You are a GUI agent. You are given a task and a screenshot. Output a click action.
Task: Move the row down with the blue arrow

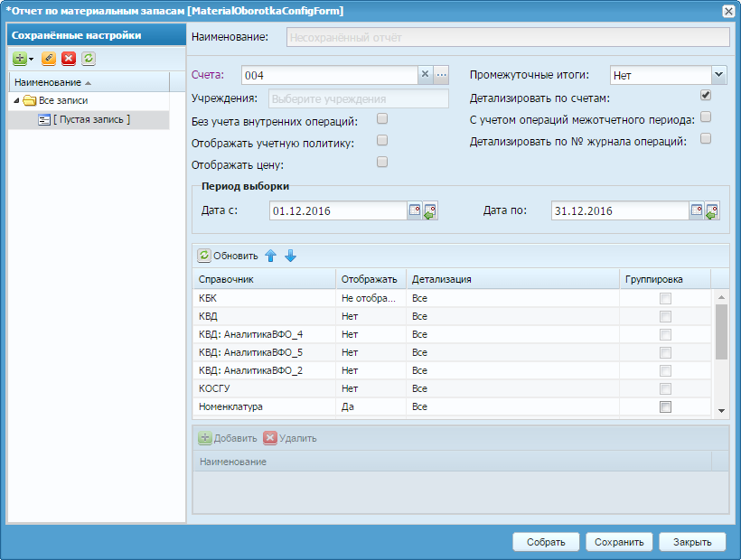tap(290, 256)
